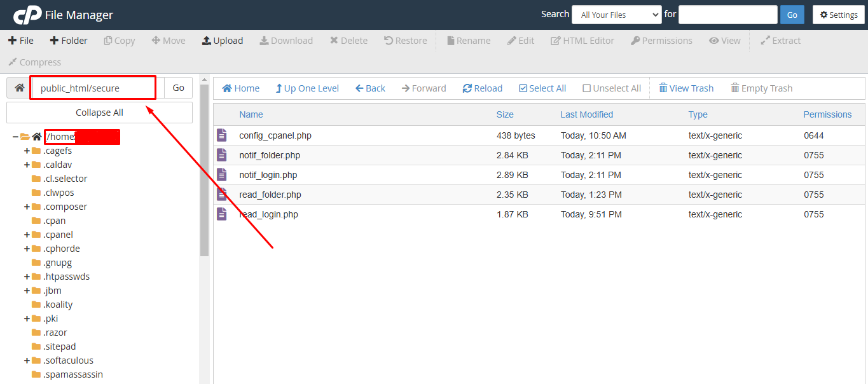Image resolution: width=868 pixels, height=384 pixels.
Task: Click Empty Trash
Action: pyautogui.click(x=762, y=88)
